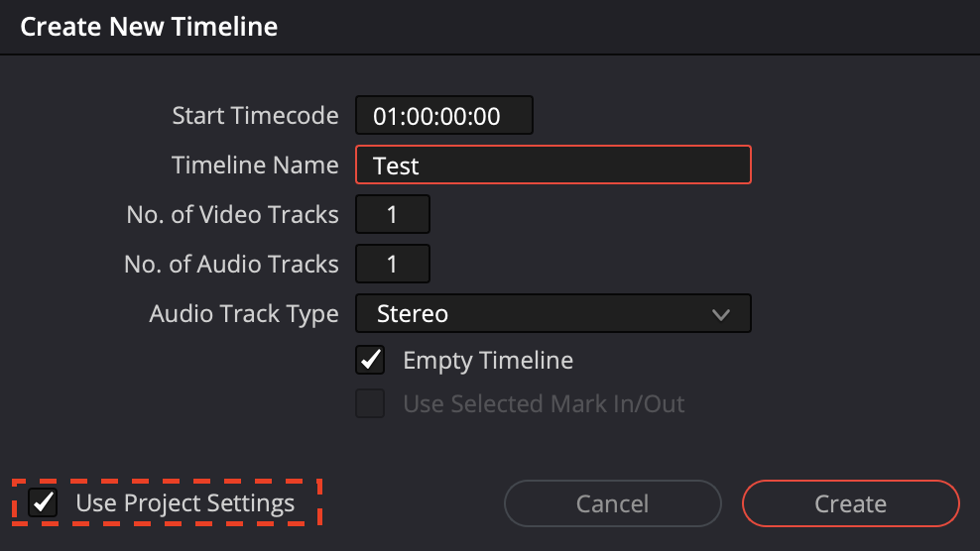Click the chevron arrow in the Stereo dropdown
The image size is (980, 551).
coord(721,315)
